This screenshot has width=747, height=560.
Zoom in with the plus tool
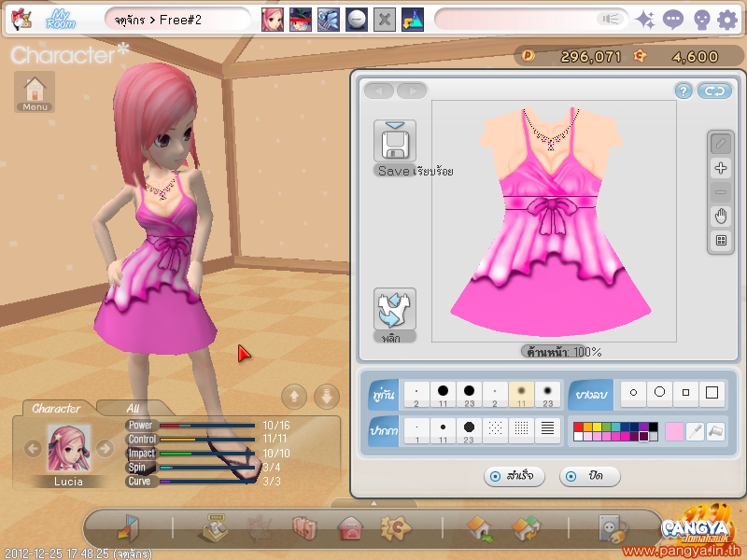click(721, 168)
